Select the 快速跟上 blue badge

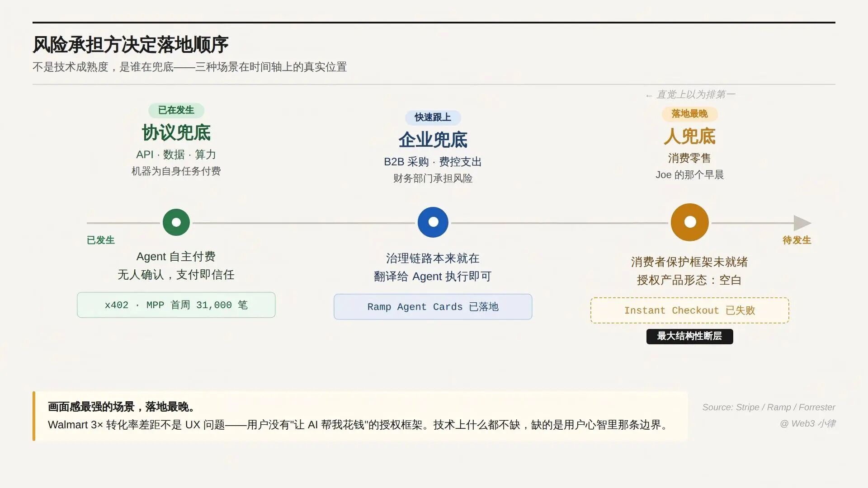(433, 117)
